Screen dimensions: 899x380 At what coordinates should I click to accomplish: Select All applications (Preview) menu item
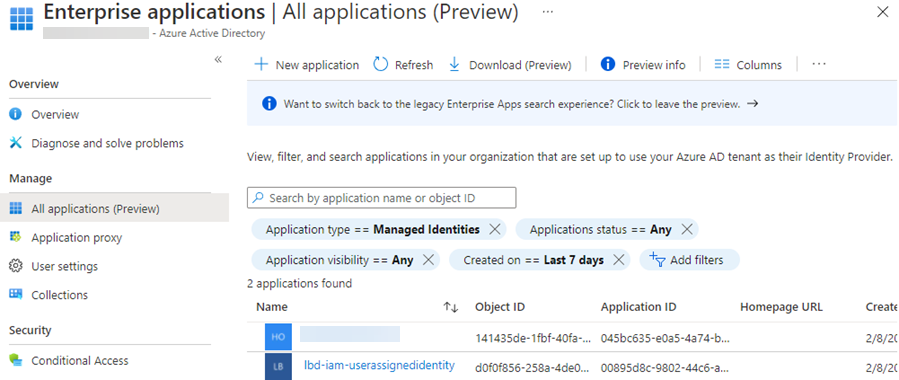(x=115, y=209)
